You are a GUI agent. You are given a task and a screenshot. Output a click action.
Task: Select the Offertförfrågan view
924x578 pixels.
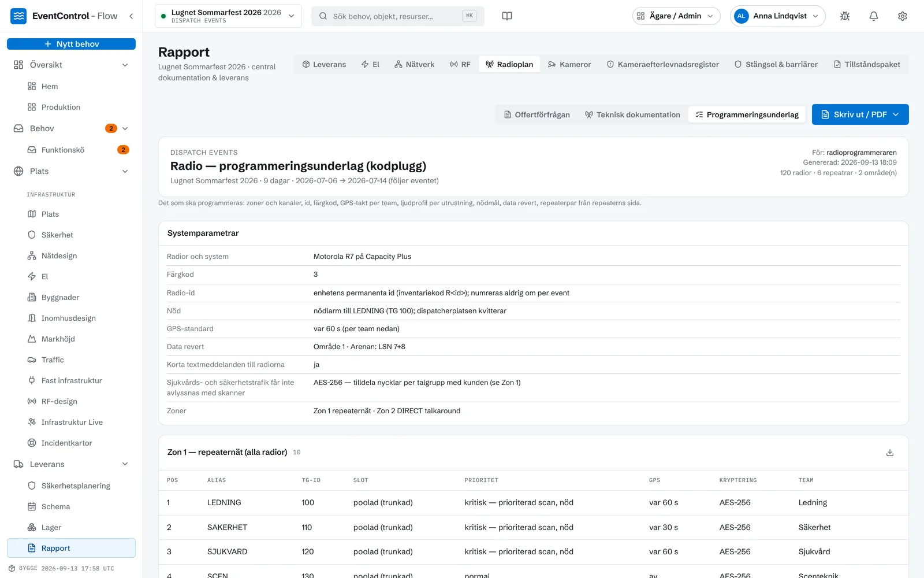pyautogui.click(x=536, y=114)
